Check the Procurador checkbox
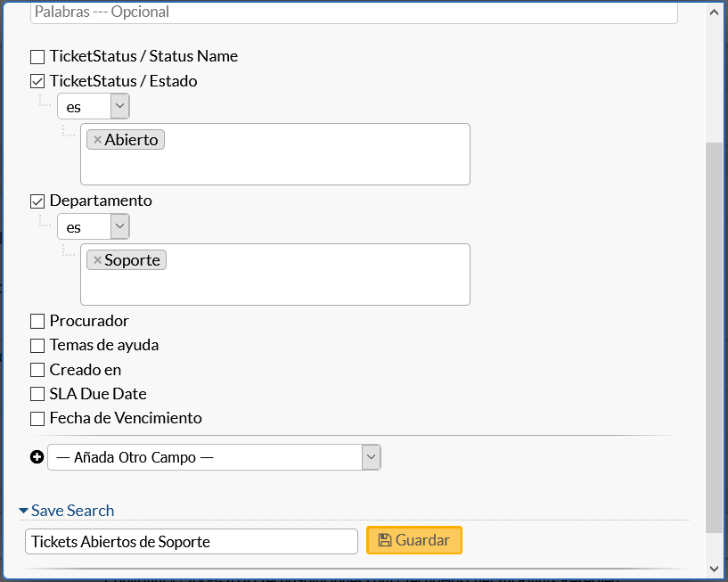This screenshot has width=728, height=582. coord(37,321)
